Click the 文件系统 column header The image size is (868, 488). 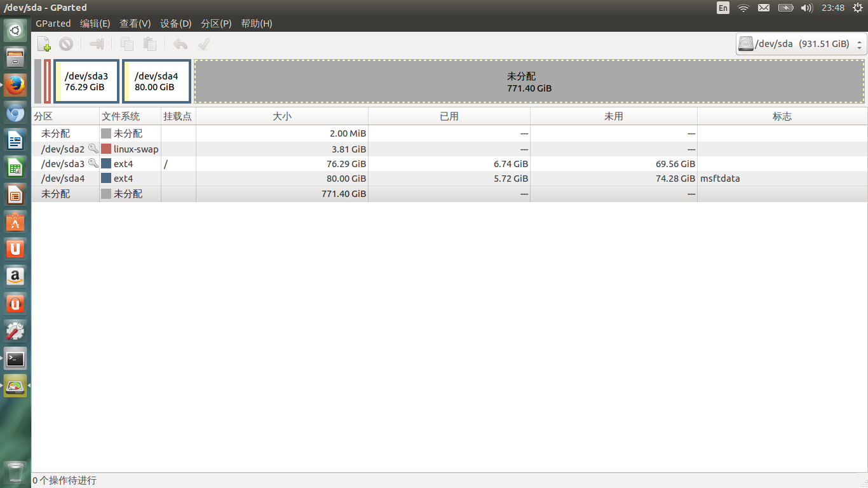point(130,116)
